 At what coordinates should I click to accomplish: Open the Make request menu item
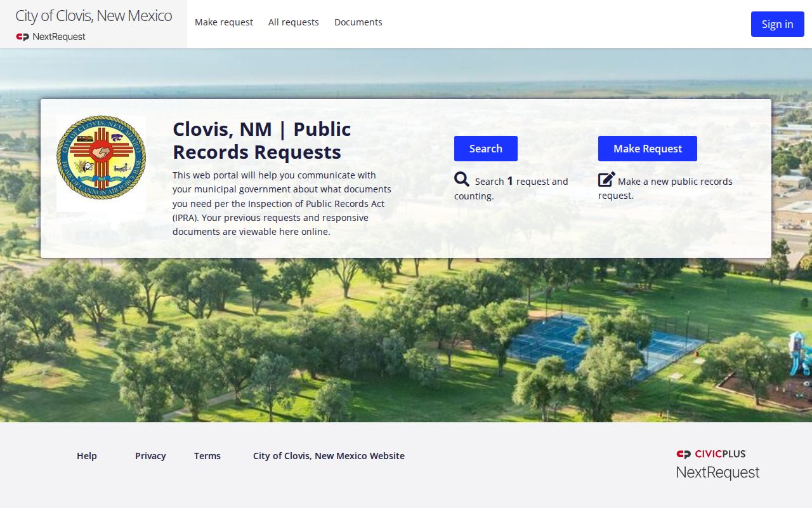pyautogui.click(x=224, y=22)
